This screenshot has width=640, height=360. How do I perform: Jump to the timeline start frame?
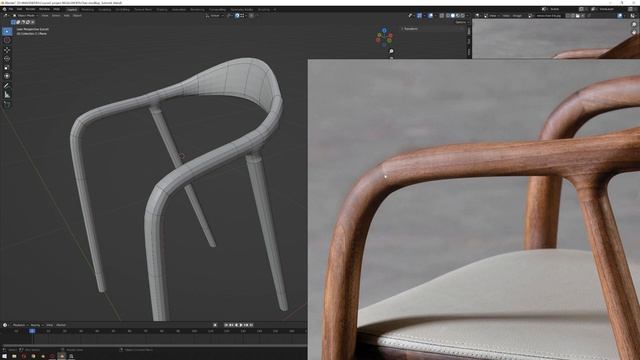coord(227,325)
